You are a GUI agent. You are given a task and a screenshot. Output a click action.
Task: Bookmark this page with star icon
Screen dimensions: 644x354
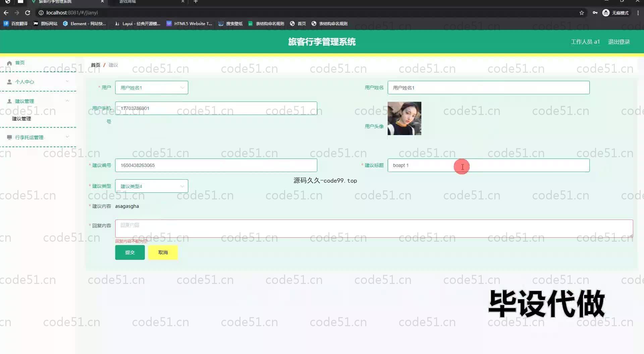(x=582, y=13)
